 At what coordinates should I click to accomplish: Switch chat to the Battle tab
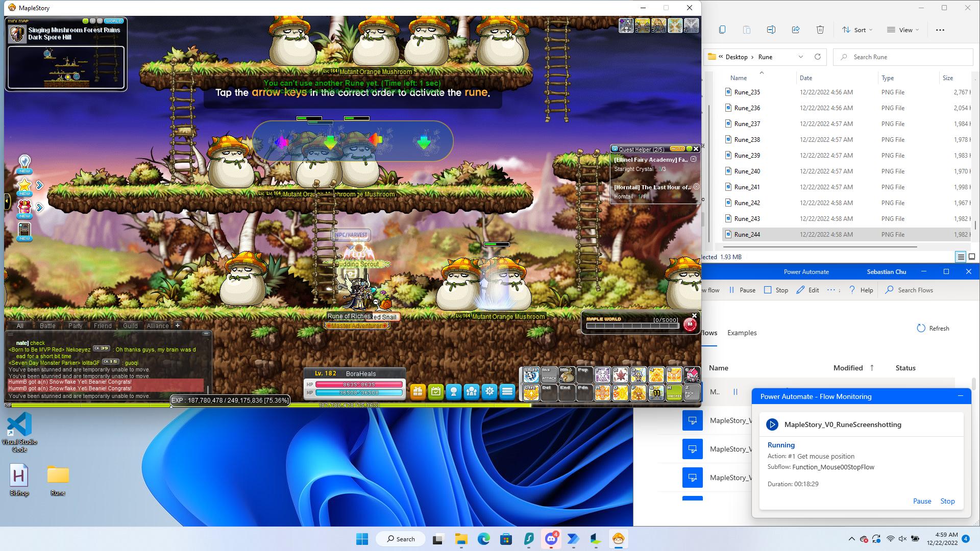coord(47,325)
